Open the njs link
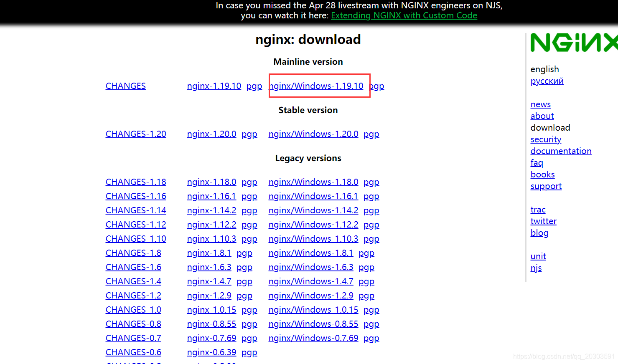Image resolution: width=618 pixels, height=364 pixels. click(x=536, y=268)
